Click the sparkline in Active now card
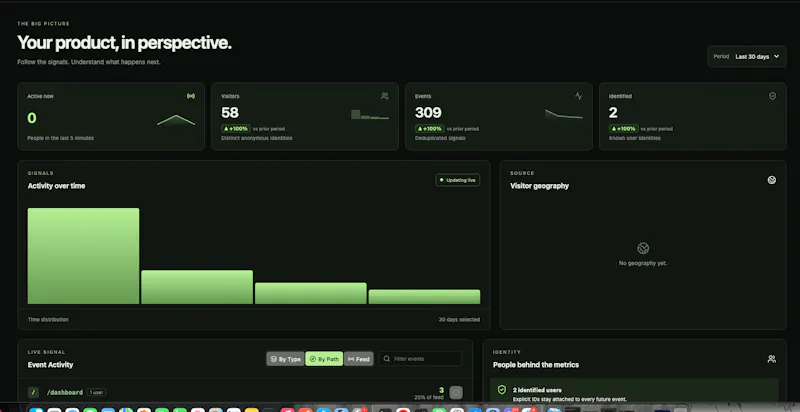This screenshot has width=800, height=412. (x=176, y=120)
